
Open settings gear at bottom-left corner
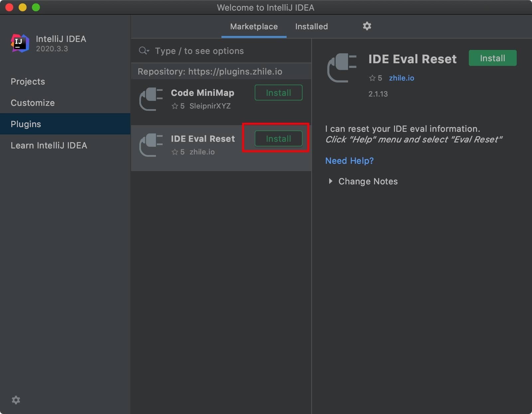[16, 400]
